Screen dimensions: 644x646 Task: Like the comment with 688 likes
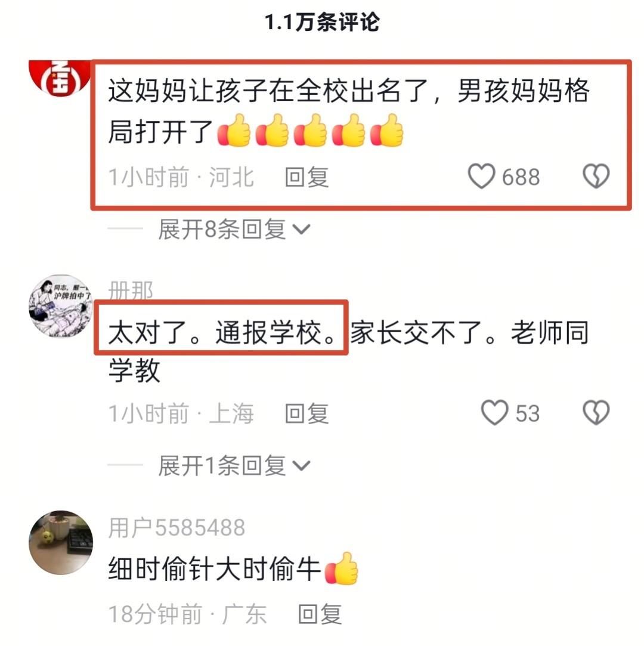[481, 177]
